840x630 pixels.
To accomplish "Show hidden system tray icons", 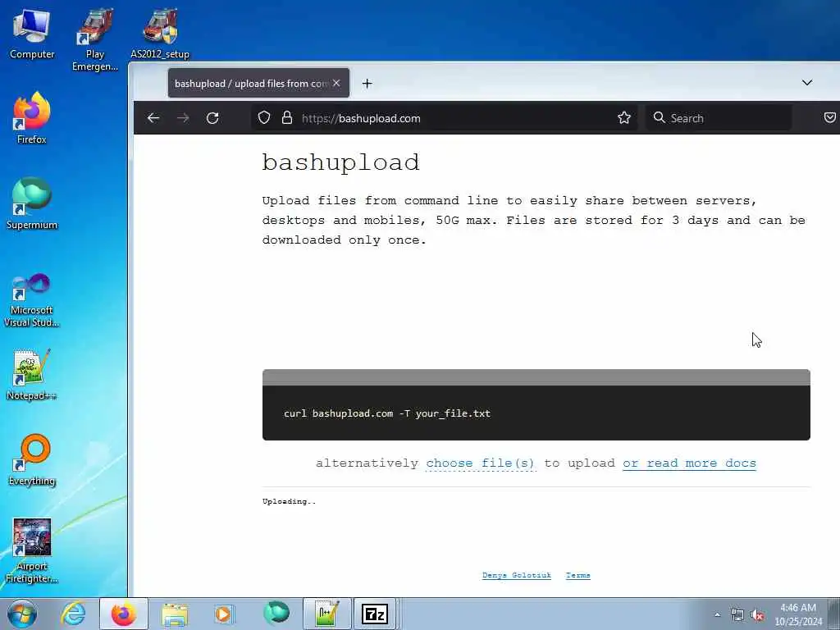I will click(717, 614).
